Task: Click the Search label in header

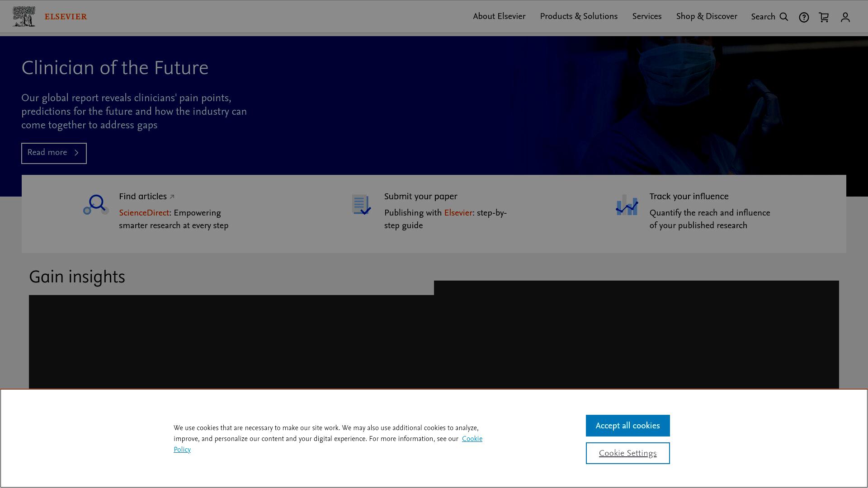Action: coord(763,17)
